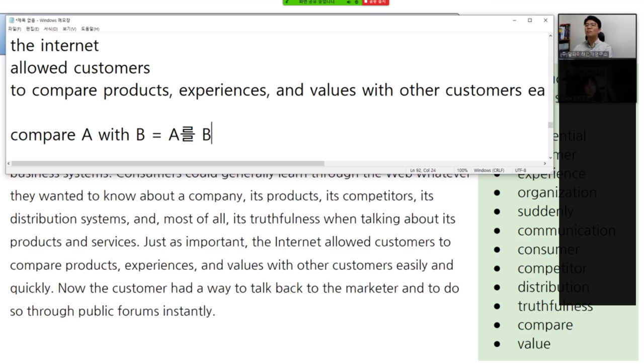Minimize the Notepad window
Image resolution: width=644 pixels, height=364 pixels.
coord(514,20)
